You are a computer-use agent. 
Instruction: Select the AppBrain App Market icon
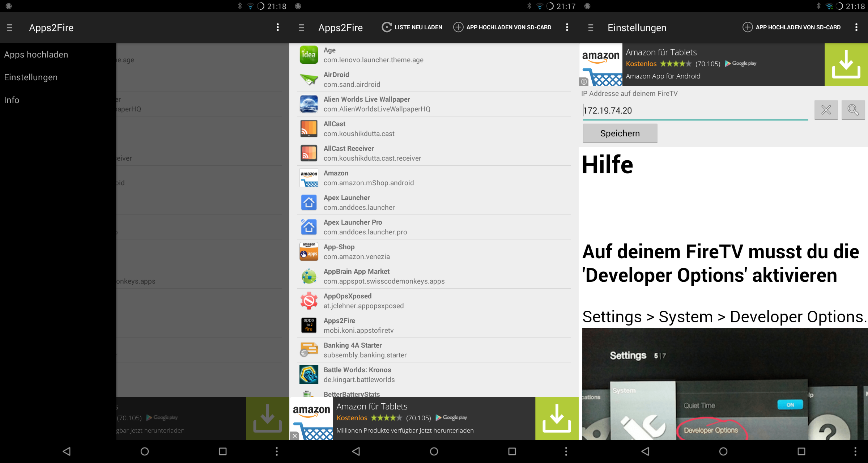pyautogui.click(x=309, y=276)
